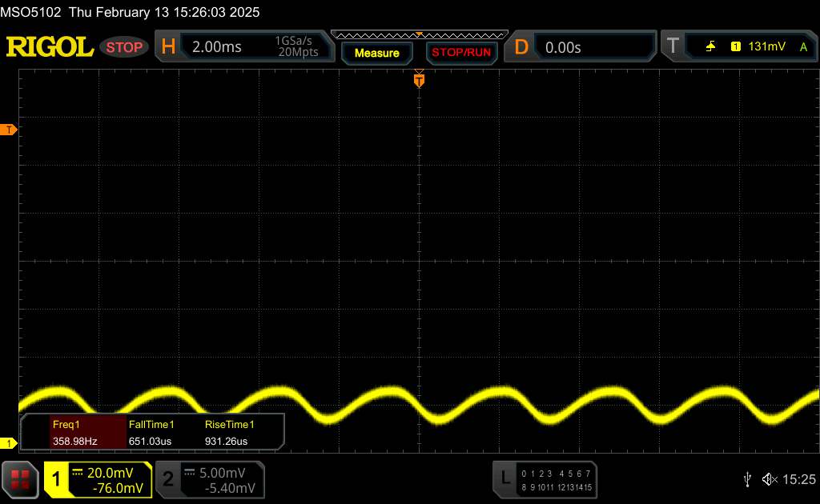820x504 pixels.
Task: Click the USB connection status icon
Action: [x=747, y=479]
